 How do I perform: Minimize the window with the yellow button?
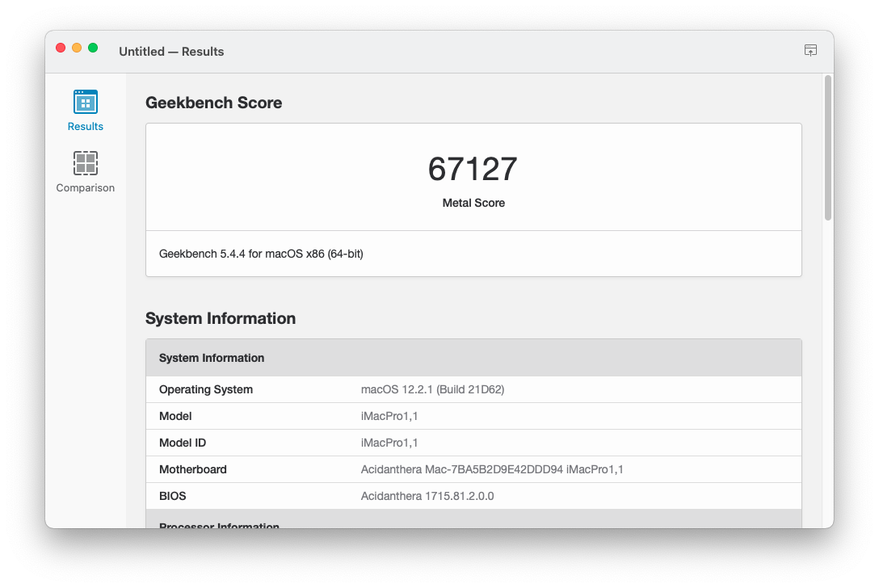click(x=77, y=48)
